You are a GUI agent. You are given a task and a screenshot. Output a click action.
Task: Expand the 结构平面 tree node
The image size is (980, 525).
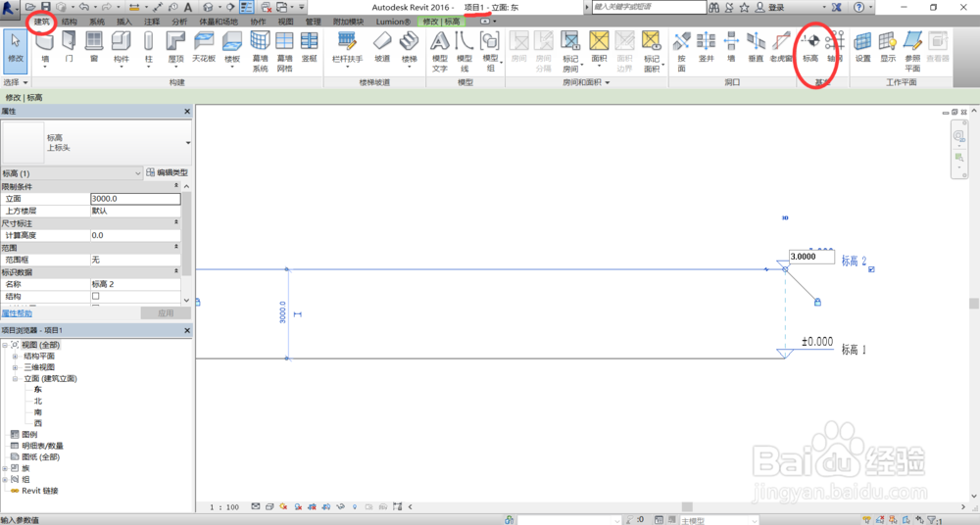coord(15,357)
